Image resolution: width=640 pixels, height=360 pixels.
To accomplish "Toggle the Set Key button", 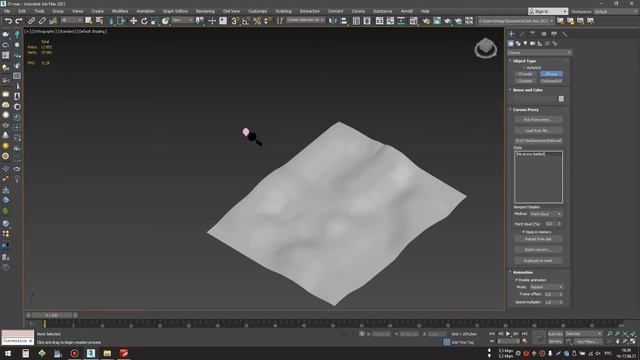I will (x=555, y=341).
